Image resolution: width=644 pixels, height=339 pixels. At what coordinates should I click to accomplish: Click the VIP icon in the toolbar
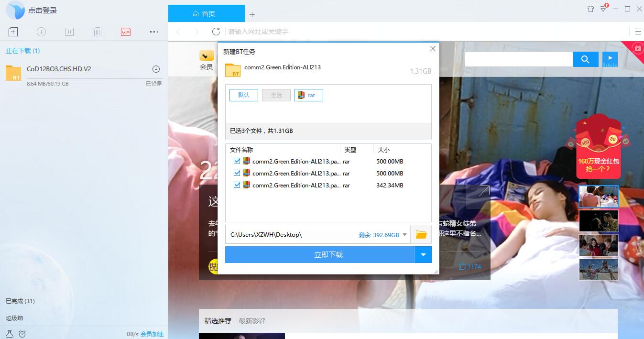click(x=126, y=32)
